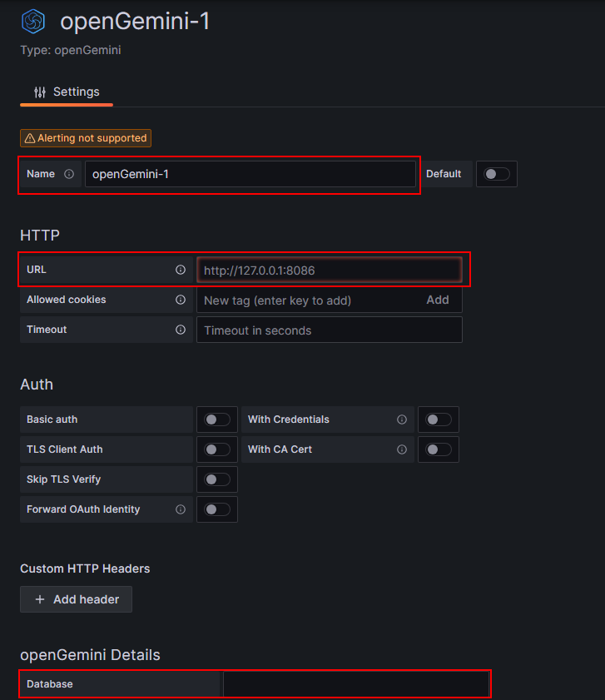Toggle the Default switch
This screenshot has height=700, width=605.
(x=497, y=174)
